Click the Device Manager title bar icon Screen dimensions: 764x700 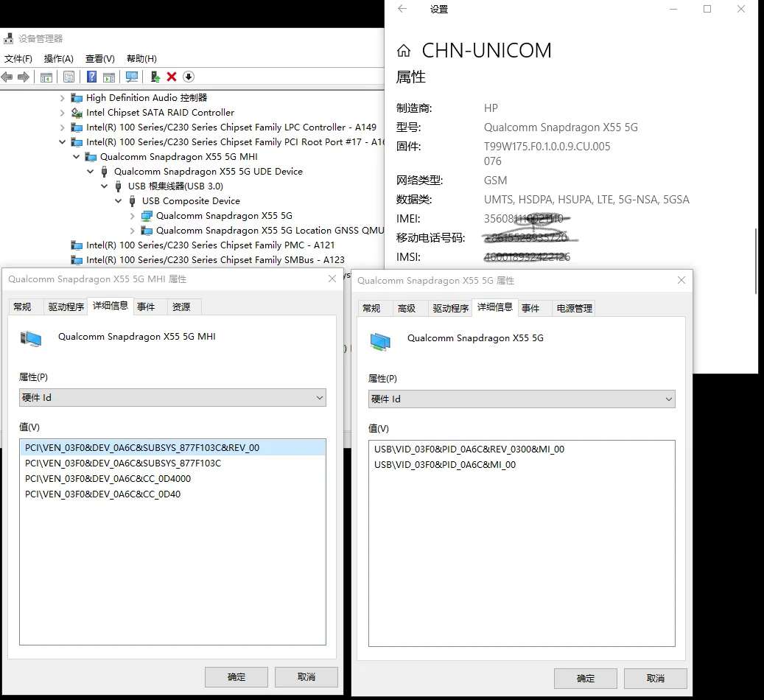click(8, 38)
